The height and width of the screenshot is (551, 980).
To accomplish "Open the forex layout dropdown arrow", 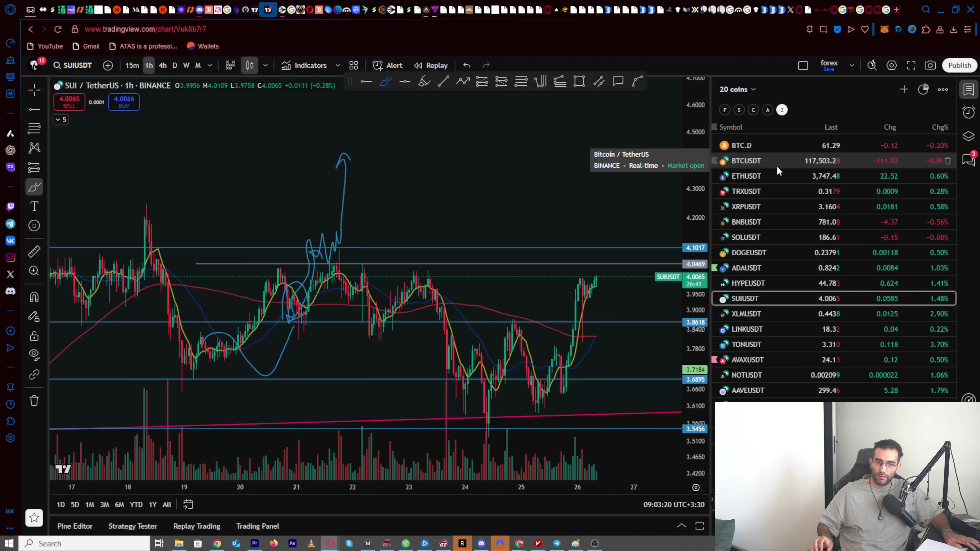I will [x=852, y=65].
